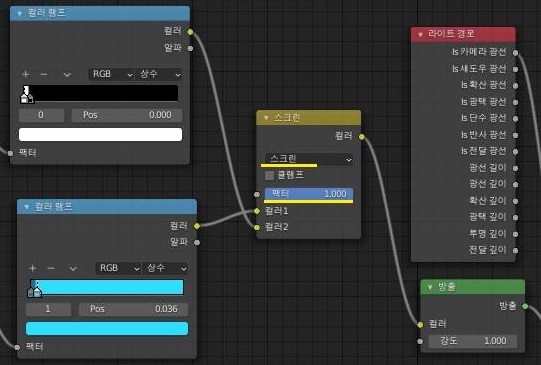The height and width of the screenshot is (365, 541).
Task: Click the Is 단수 광선 output socket
Action: click(x=515, y=119)
